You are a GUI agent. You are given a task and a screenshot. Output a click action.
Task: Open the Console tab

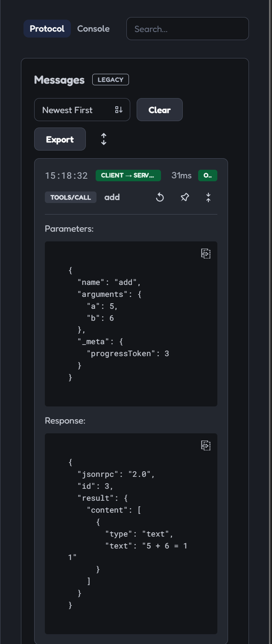pos(93,29)
